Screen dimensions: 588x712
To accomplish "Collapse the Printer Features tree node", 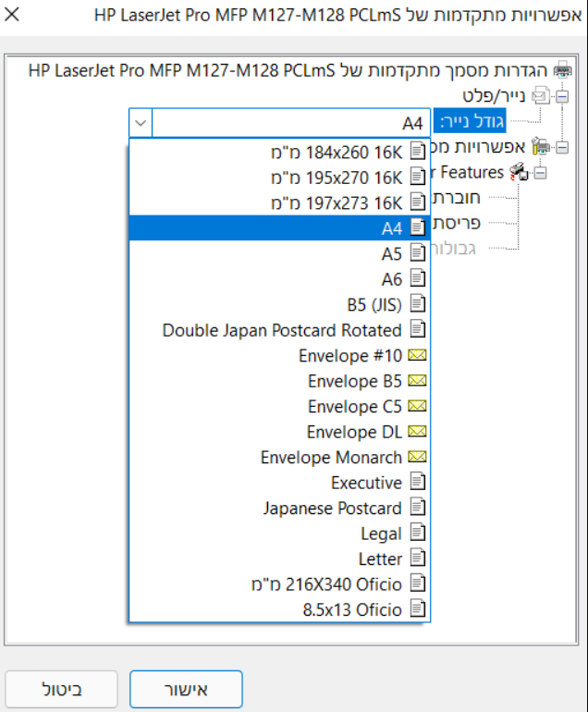I will point(540,173).
